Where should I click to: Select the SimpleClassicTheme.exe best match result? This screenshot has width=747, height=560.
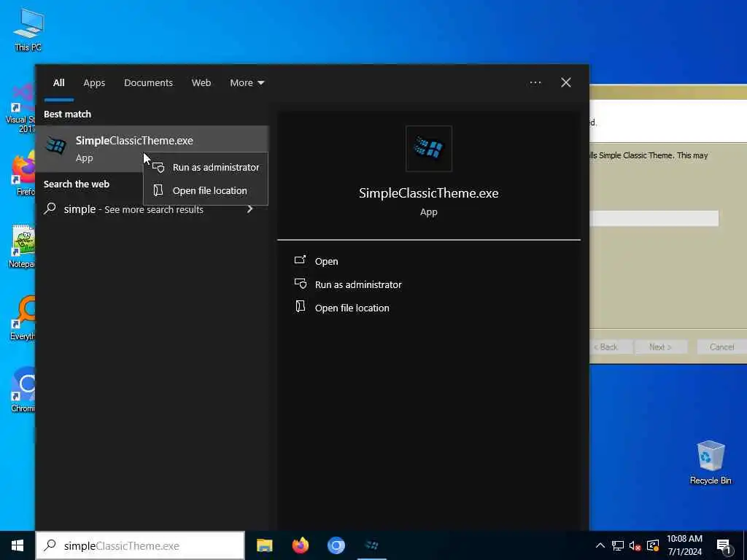(152, 149)
